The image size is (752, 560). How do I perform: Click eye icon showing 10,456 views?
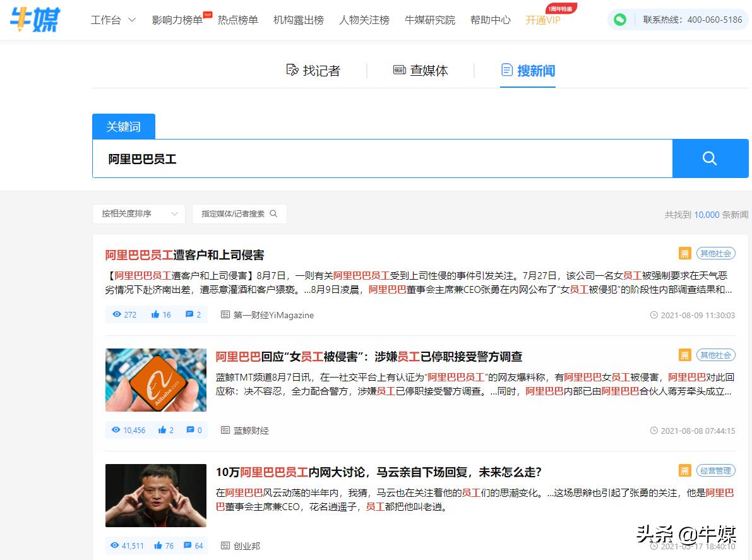click(116, 430)
